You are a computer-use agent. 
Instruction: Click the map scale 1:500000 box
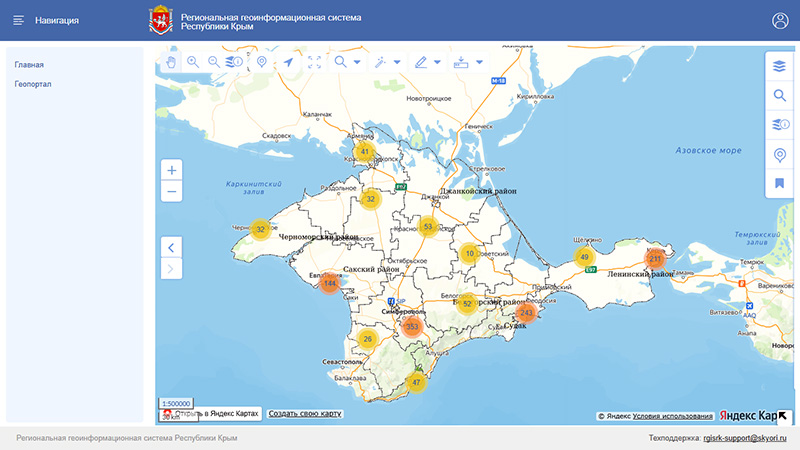176,404
